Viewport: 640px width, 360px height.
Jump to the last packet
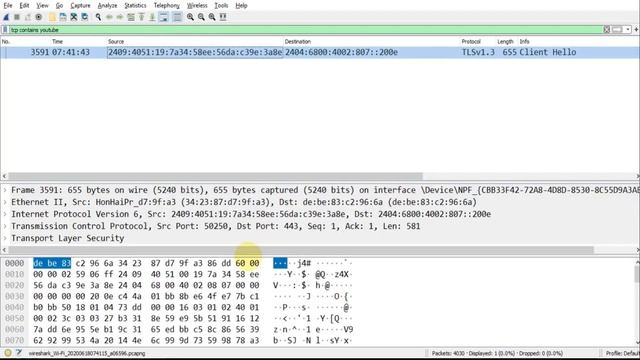[x=152, y=17]
